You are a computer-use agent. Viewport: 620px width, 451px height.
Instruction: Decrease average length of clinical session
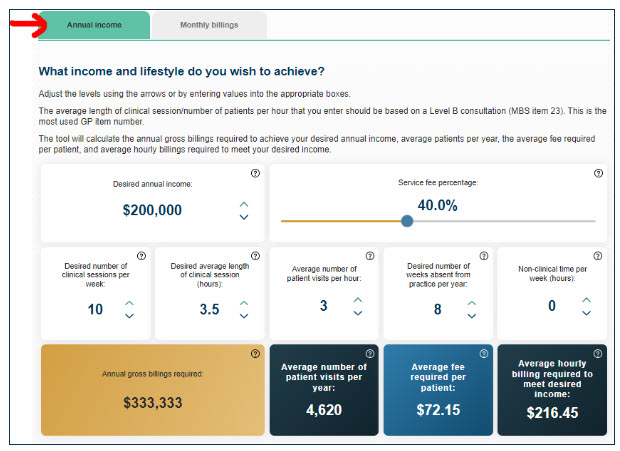point(244,315)
